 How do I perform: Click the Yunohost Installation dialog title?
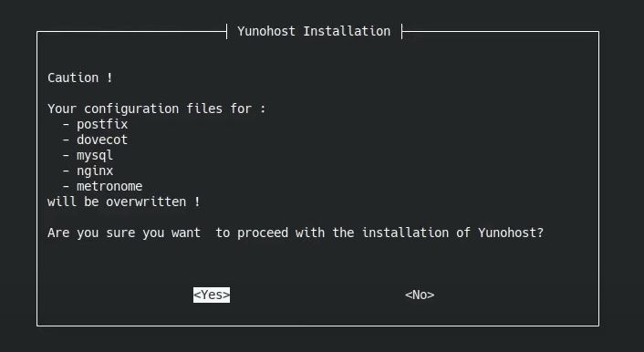[x=314, y=31]
